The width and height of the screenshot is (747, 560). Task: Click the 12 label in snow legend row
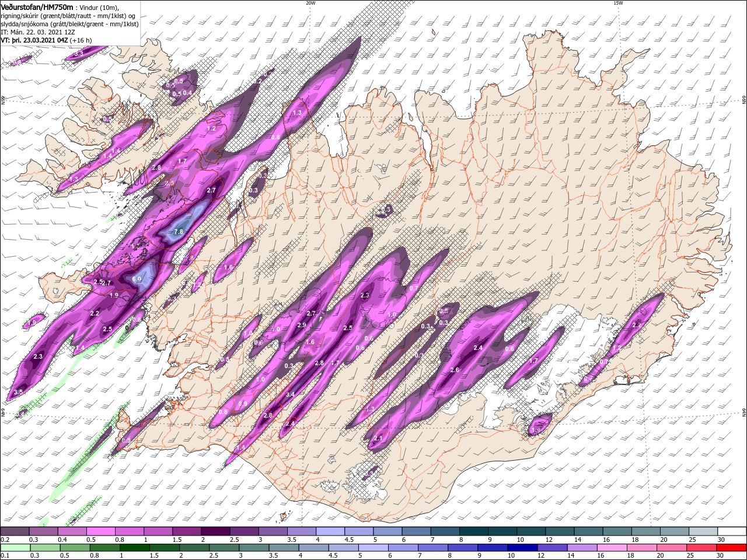(x=548, y=540)
